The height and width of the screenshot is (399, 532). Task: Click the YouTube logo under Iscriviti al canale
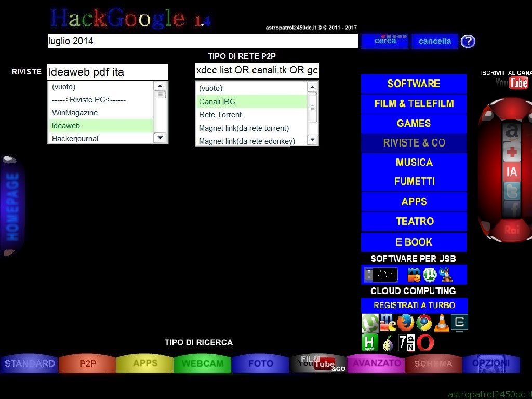coord(512,83)
